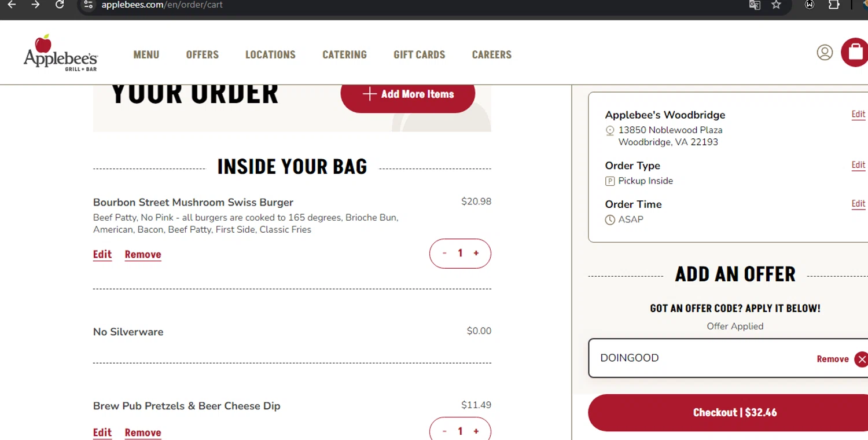Open the browser extensions puzzle icon
868x440 pixels.
pyautogui.click(x=834, y=5)
